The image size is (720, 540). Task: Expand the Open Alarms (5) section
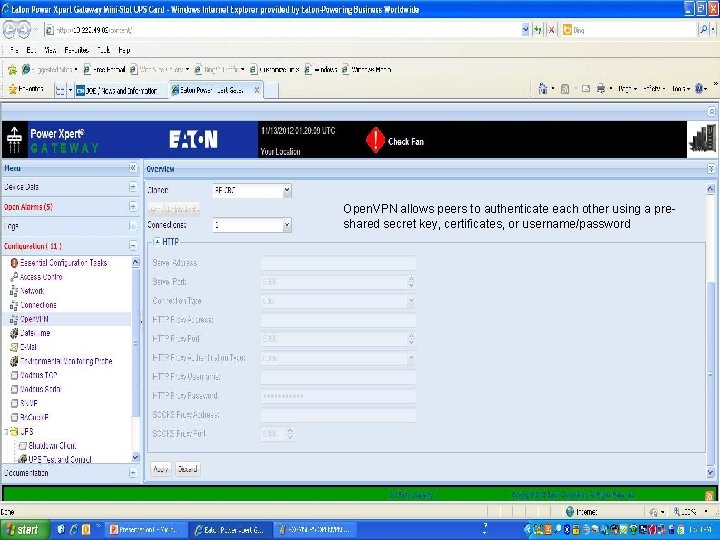(x=133, y=207)
